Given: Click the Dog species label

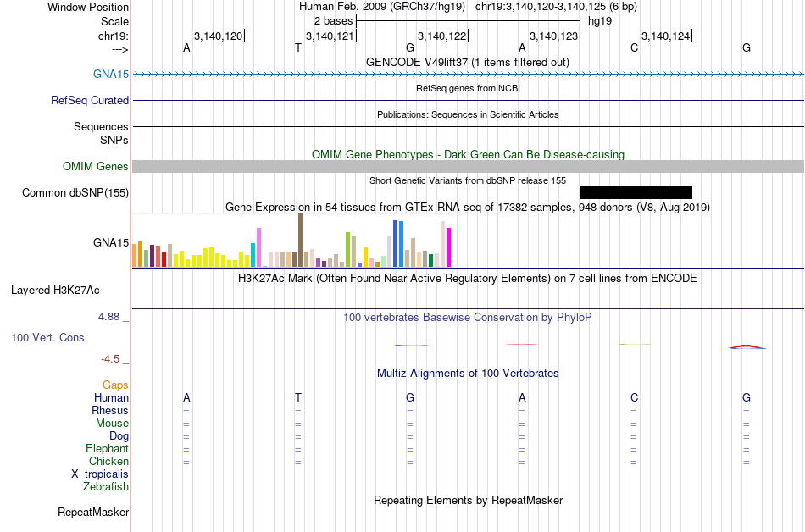Looking at the screenshot, I should tap(119, 435).
